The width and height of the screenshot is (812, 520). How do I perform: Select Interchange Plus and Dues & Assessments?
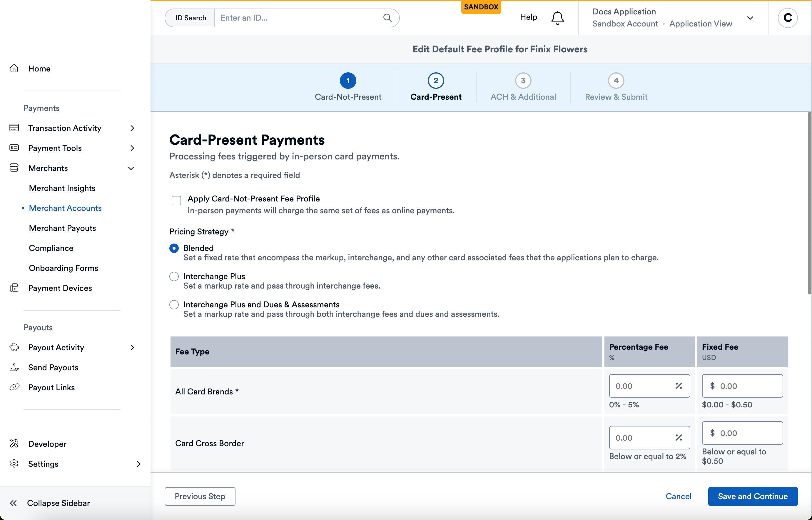[x=174, y=305]
